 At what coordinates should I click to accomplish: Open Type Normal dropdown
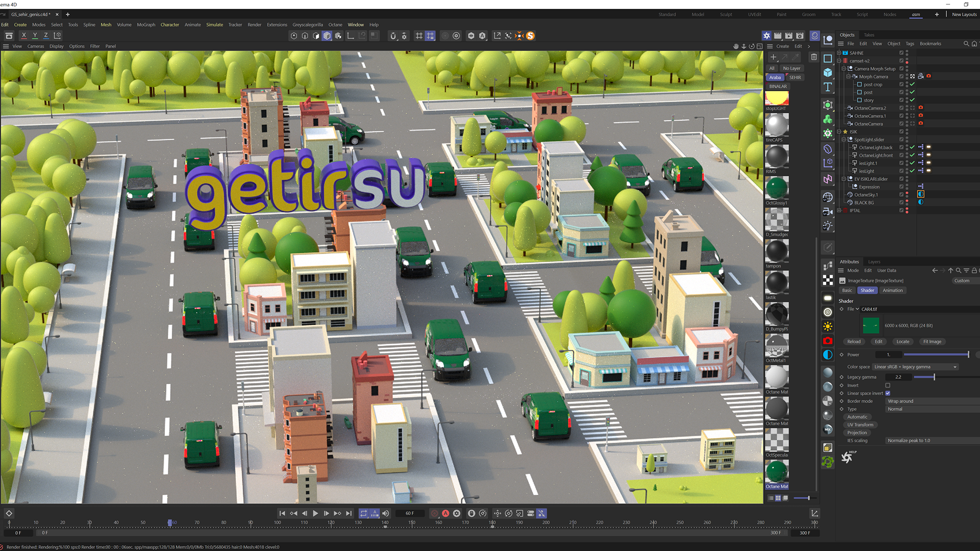click(932, 409)
